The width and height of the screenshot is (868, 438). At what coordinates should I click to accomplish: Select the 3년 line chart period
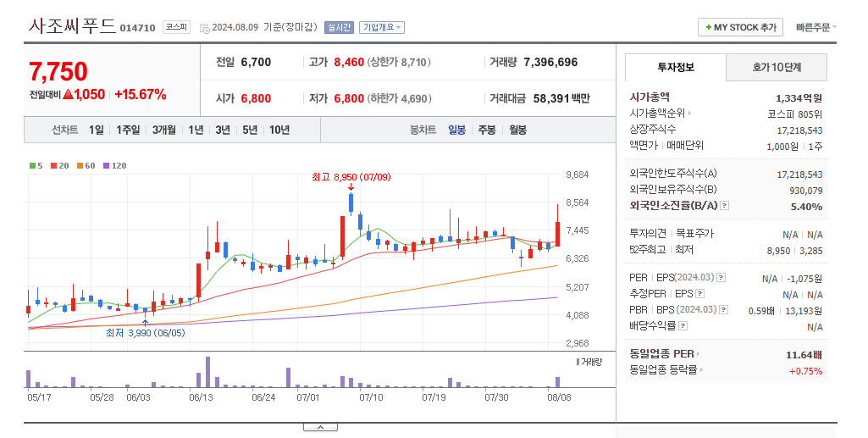click(223, 130)
